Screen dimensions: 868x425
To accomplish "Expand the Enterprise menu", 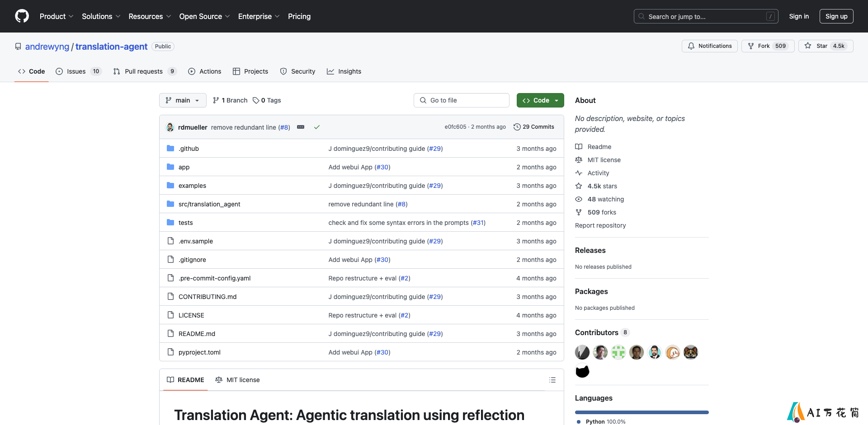I will pos(259,16).
